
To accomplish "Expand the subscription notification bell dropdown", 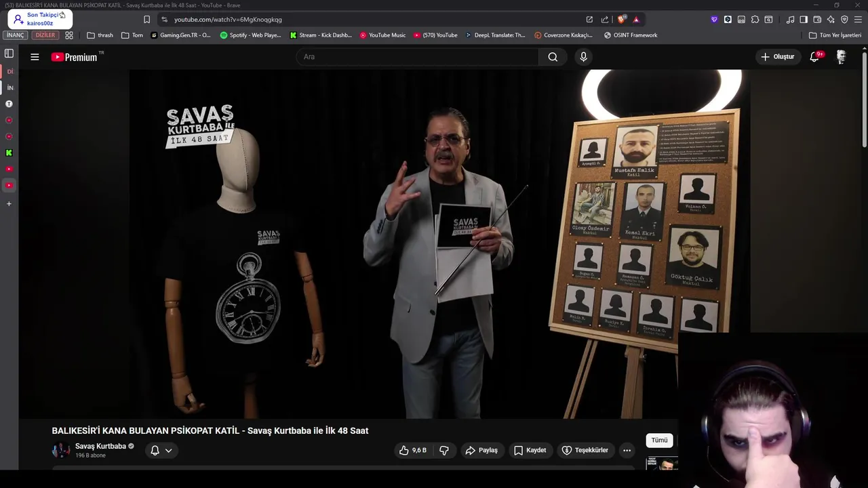I will click(x=161, y=450).
